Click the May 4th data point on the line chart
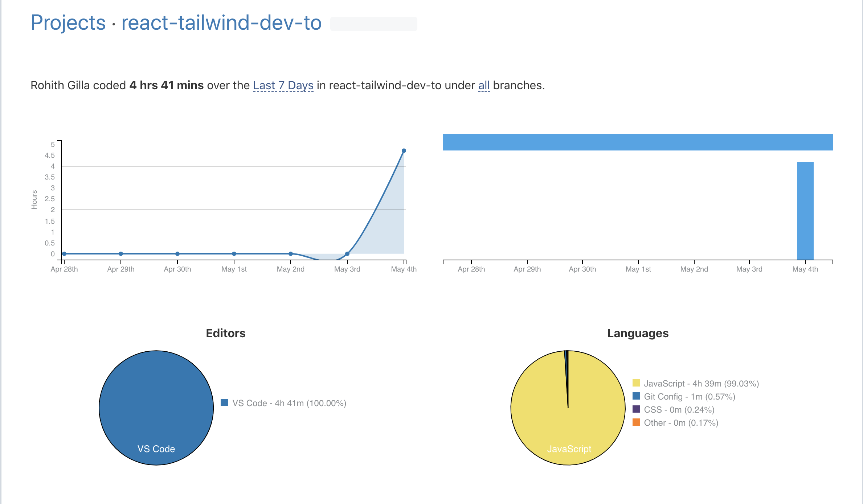This screenshot has height=504, width=863. coord(404,150)
